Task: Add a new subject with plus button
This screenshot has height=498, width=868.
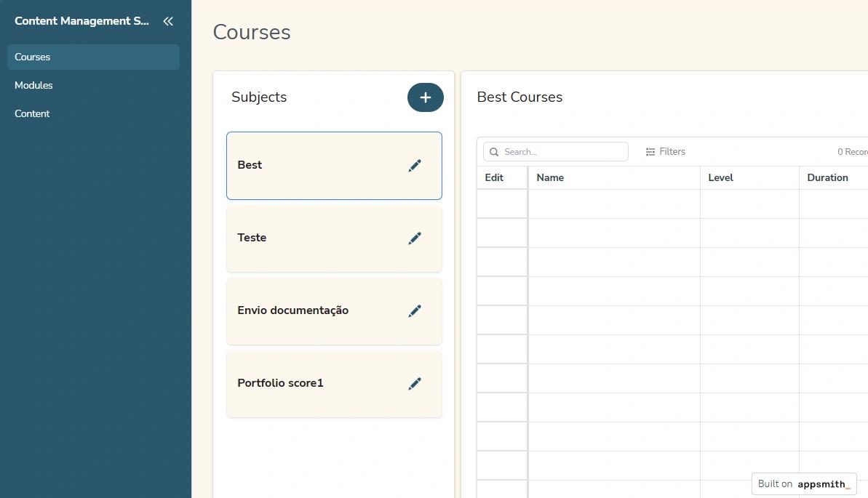Action: (x=425, y=97)
